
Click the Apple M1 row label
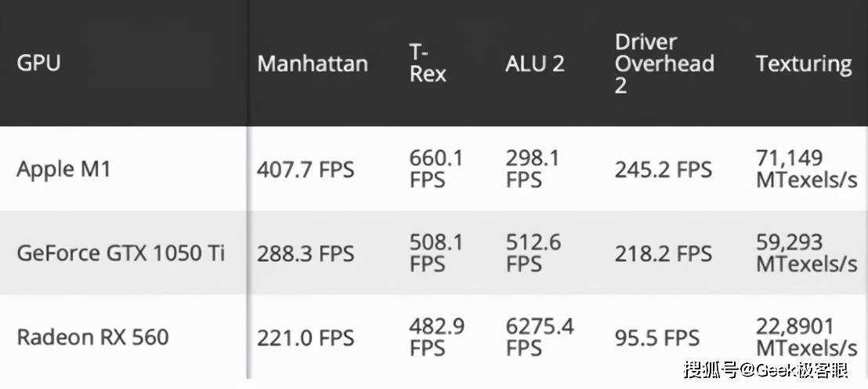click(x=63, y=169)
